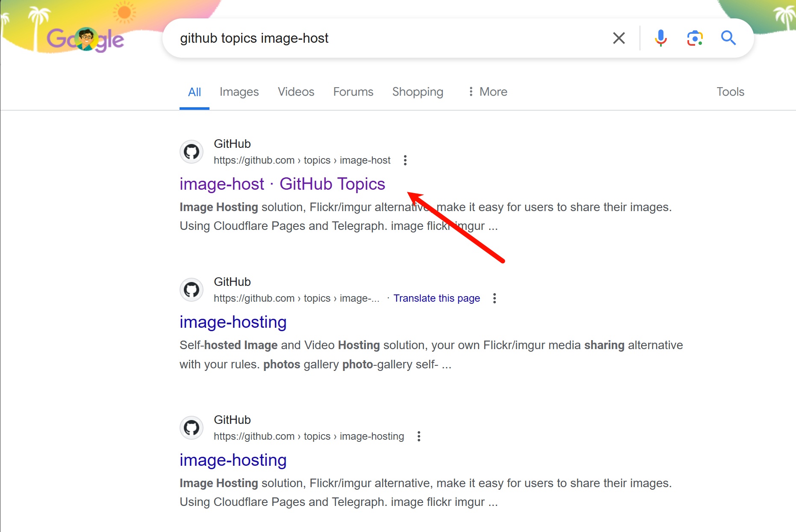This screenshot has width=796, height=532.
Task: Open three-dot options for image-host result
Action: (405, 160)
